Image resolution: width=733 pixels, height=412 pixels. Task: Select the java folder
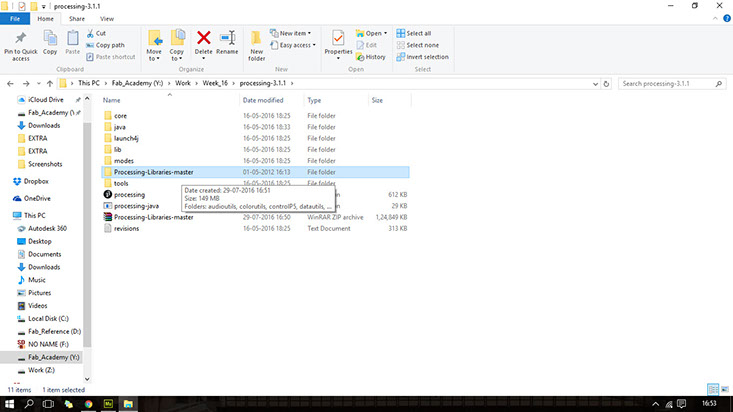point(255,127)
